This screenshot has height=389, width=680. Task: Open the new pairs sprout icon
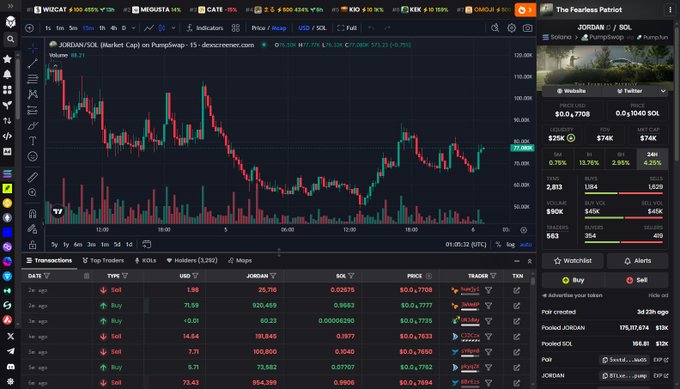point(7,105)
